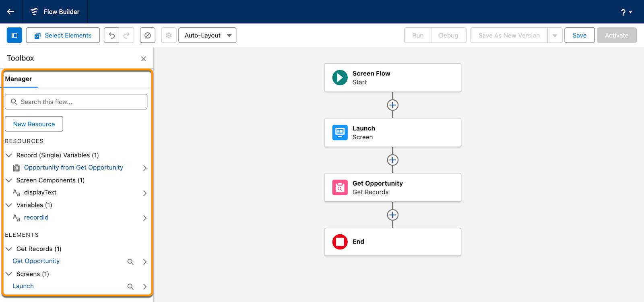Click Save As New Version
The width and height of the screenshot is (644, 302).
click(509, 35)
